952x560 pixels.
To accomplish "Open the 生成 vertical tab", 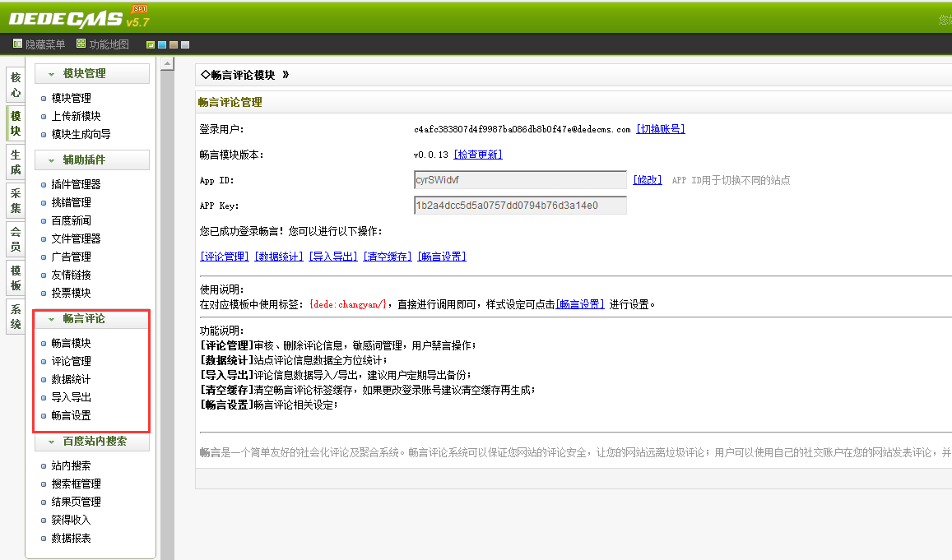I will (x=15, y=162).
